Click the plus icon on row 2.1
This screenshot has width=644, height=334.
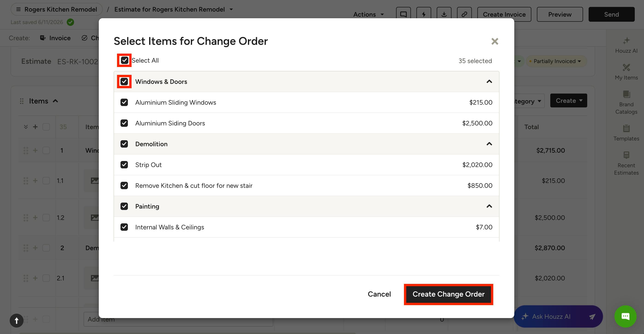pos(35,278)
